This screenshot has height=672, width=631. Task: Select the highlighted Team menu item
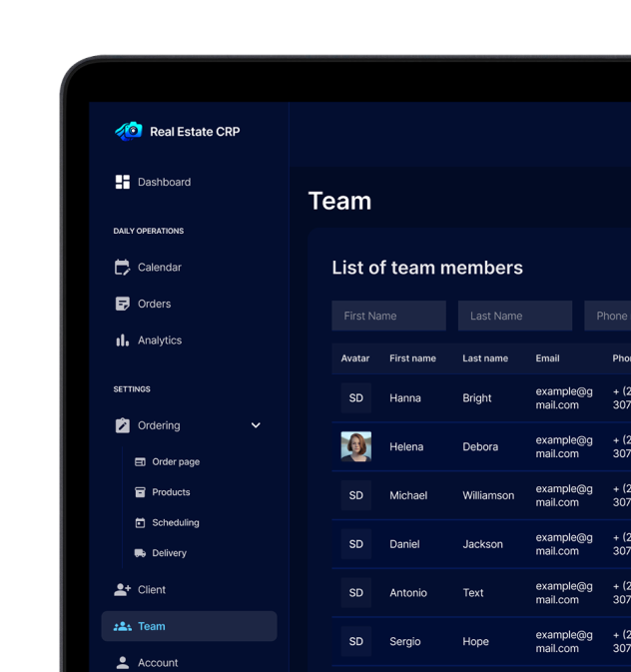pyautogui.click(x=189, y=626)
